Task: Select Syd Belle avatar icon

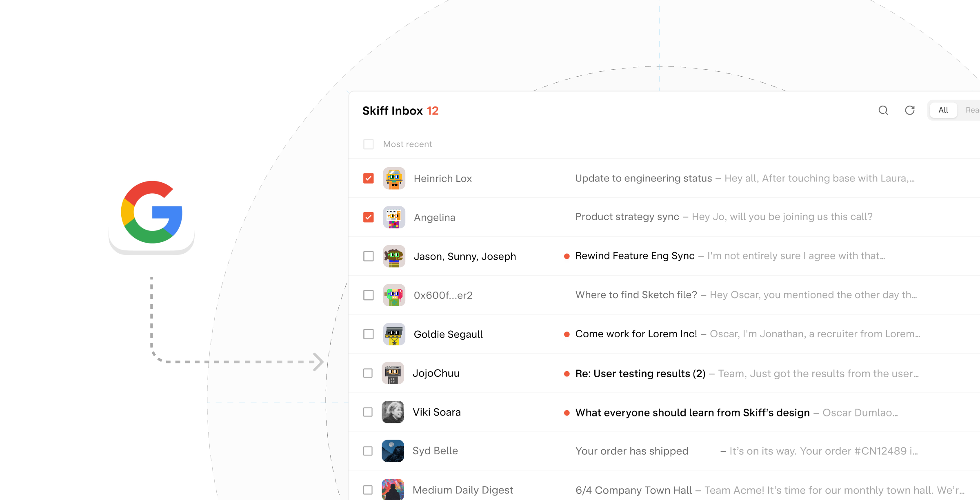Action: point(393,450)
